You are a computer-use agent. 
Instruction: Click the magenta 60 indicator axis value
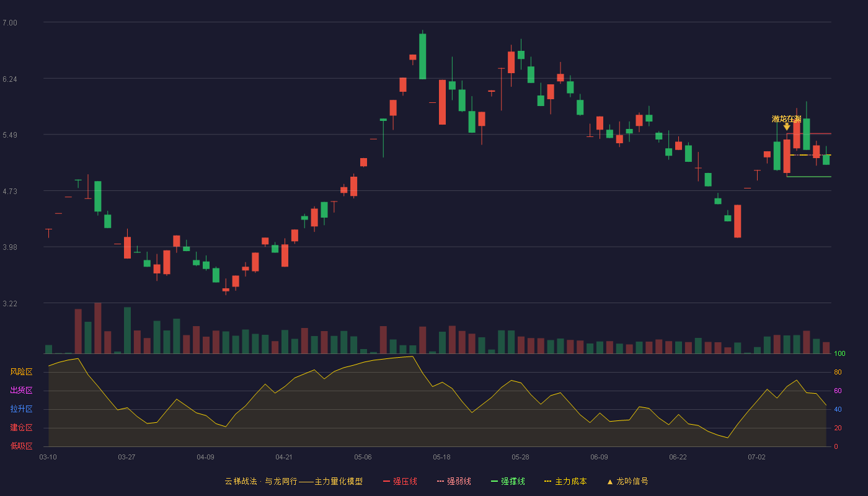tap(838, 391)
